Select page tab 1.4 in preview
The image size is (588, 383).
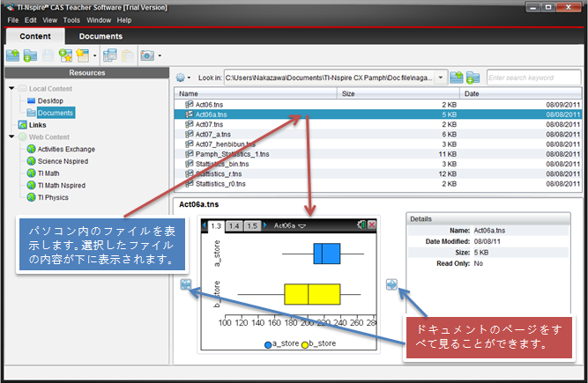click(234, 225)
